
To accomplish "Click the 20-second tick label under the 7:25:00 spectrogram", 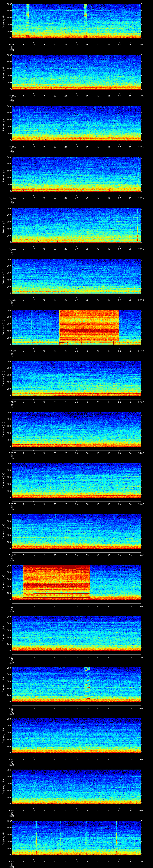I will (55, 606).
